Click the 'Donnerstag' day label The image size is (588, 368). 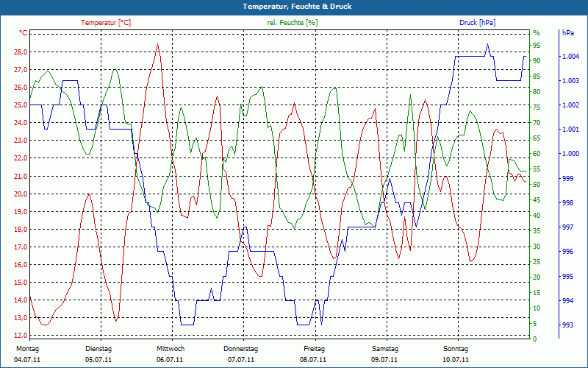(241, 349)
